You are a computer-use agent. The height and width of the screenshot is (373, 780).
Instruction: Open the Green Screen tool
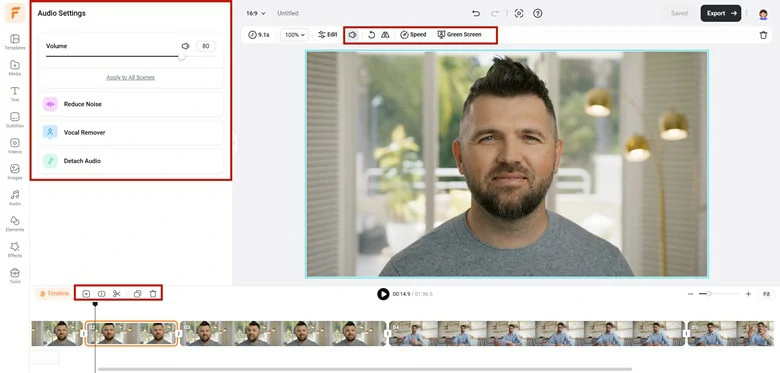(460, 35)
